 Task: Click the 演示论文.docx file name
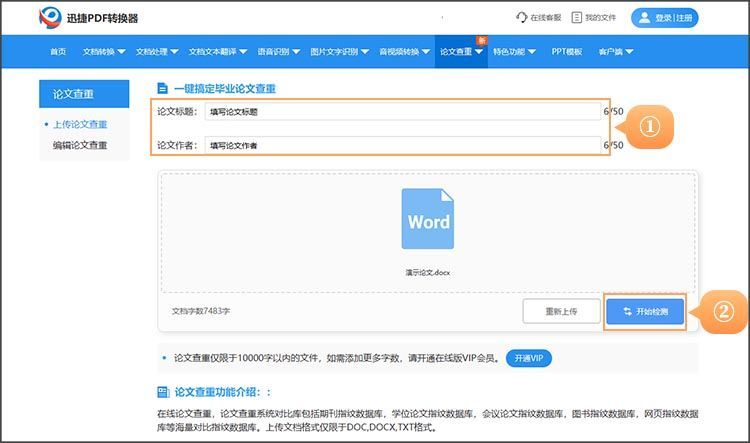(428, 273)
